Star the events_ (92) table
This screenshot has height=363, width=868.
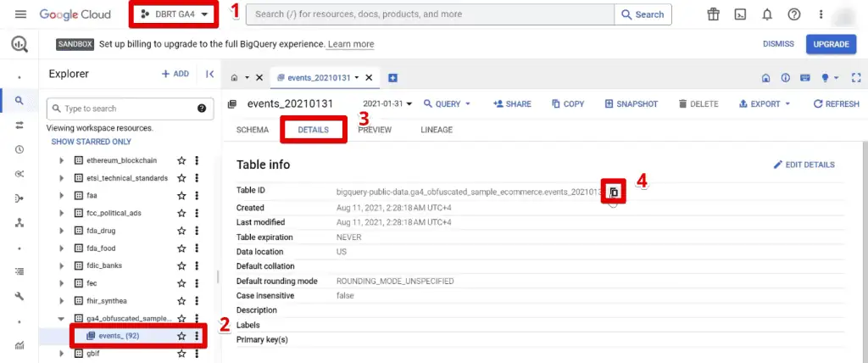pyautogui.click(x=181, y=336)
